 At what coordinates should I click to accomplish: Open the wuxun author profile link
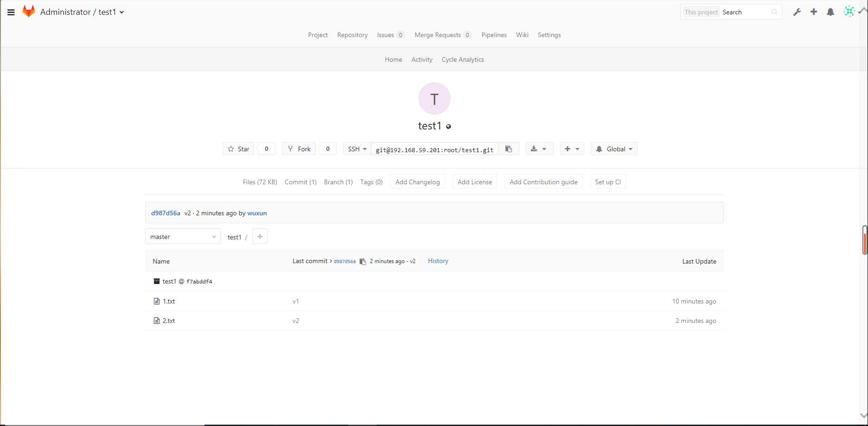(x=257, y=213)
